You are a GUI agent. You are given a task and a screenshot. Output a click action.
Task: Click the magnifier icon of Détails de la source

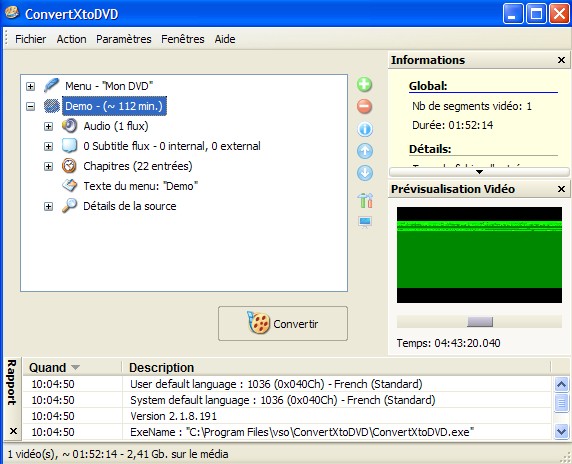pos(69,206)
